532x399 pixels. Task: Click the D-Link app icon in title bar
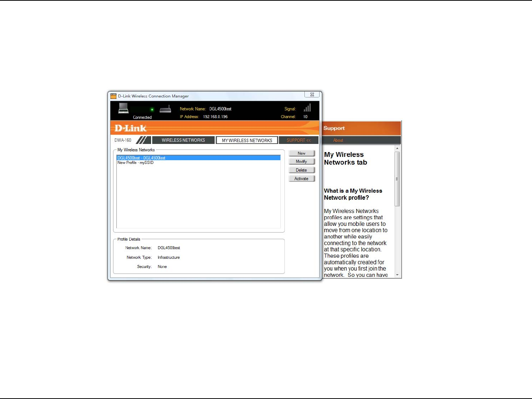(x=113, y=96)
